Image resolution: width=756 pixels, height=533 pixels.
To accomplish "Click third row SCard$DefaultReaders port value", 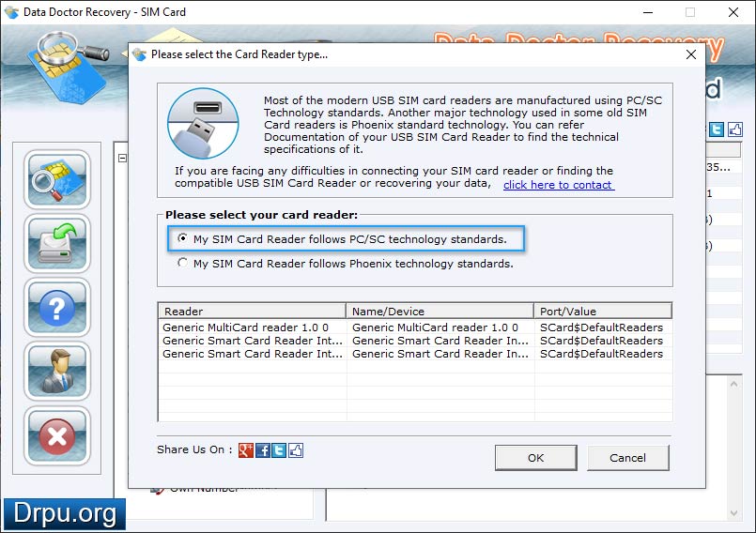I will pyautogui.click(x=601, y=354).
